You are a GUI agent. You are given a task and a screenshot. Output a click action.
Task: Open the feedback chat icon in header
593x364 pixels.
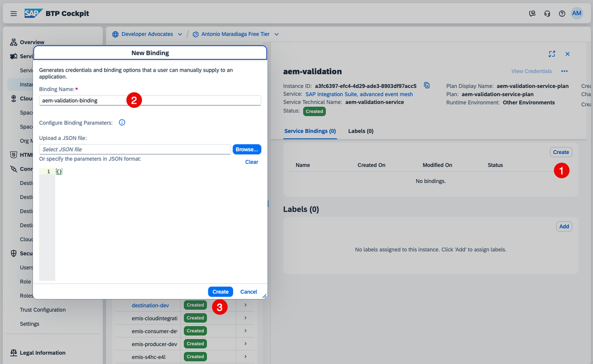(532, 14)
